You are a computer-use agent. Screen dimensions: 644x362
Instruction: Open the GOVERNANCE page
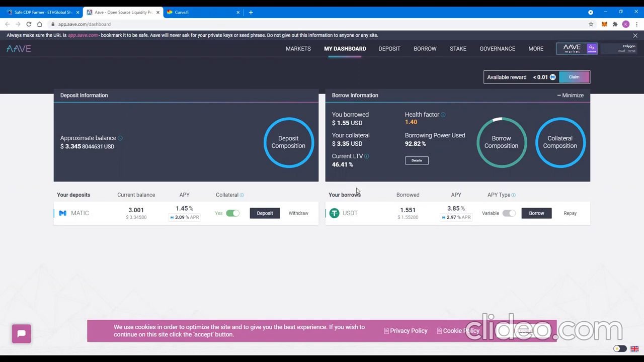pos(497,49)
